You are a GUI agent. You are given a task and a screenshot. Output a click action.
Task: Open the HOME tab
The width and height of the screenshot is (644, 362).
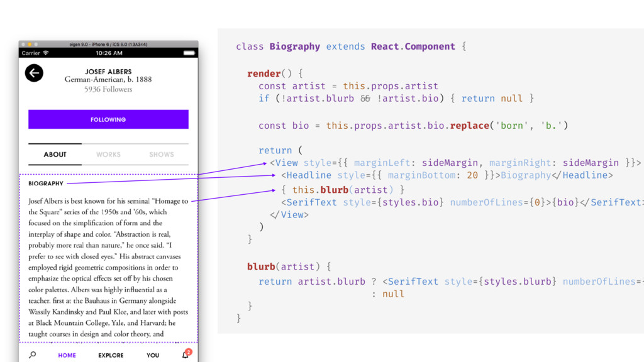[67, 355]
